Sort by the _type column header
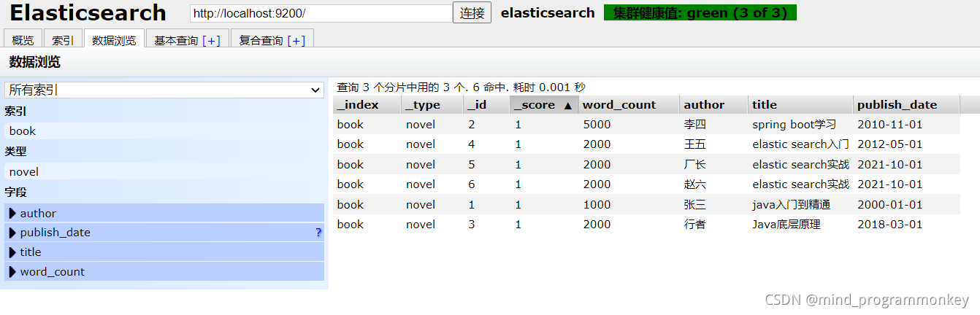980x315 pixels. (x=433, y=105)
